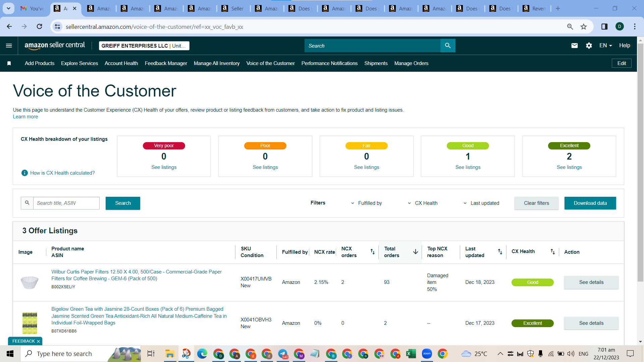Click How is CX Health calculated link
The height and width of the screenshot is (362, 644).
(x=62, y=173)
